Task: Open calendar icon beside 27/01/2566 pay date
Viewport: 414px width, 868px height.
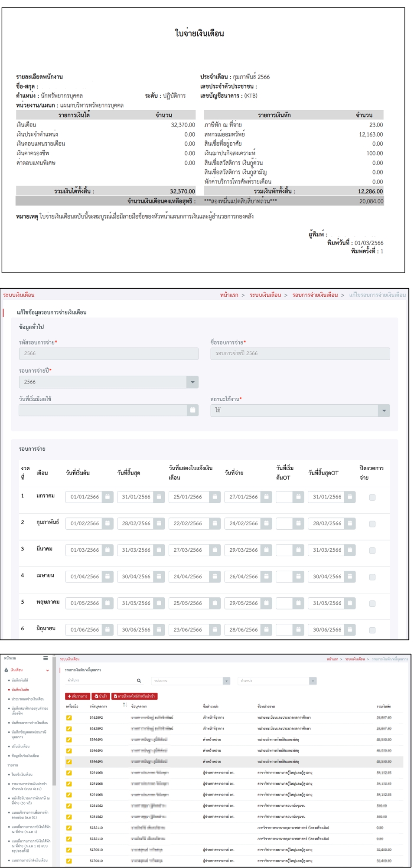Action: pyautogui.click(x=267, y=497)
